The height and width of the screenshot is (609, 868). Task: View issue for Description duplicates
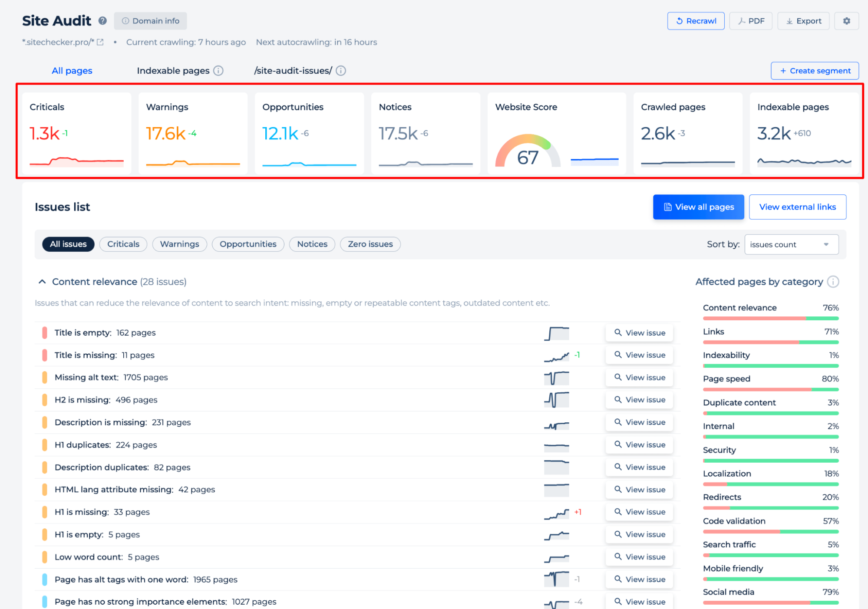[x=639, y=467]
